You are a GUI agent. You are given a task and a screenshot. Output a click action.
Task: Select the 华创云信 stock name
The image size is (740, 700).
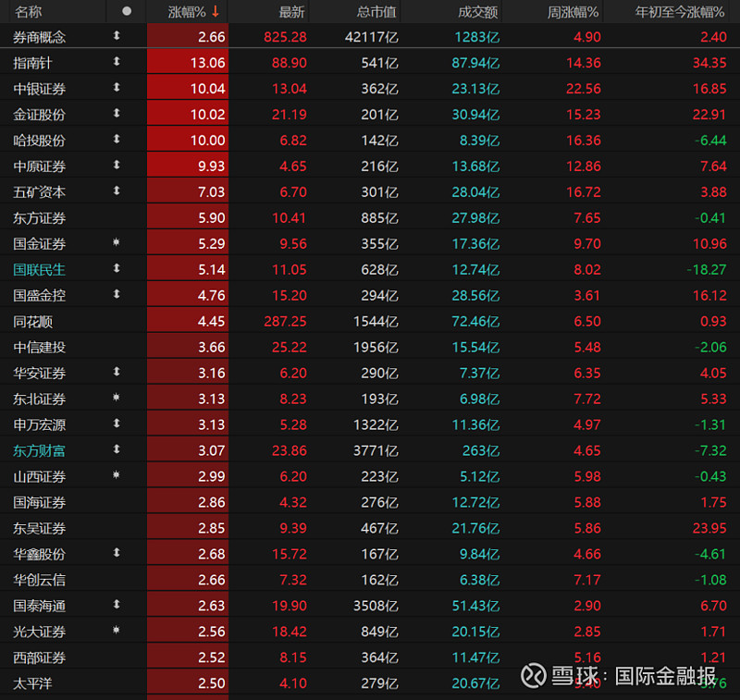coord(39,580)
